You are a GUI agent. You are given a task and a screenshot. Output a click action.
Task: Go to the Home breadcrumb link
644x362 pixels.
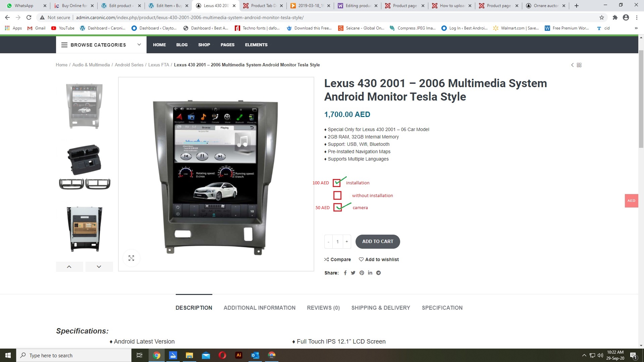[x=61, y=65]
